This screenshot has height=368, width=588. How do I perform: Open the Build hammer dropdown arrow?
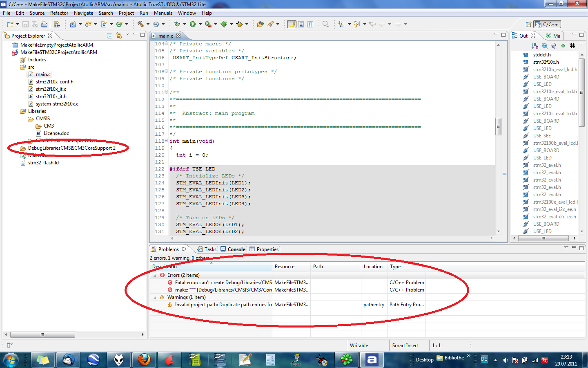pos(148,24)
